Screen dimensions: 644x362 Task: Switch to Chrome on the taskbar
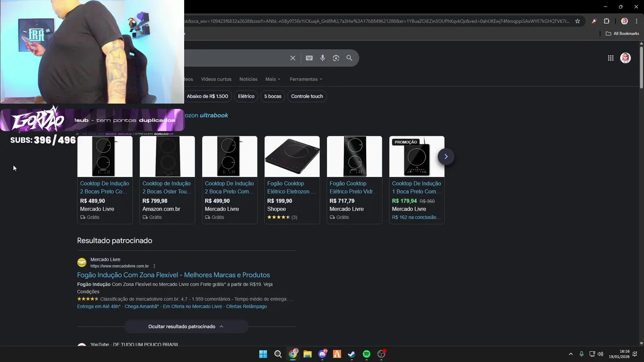(293, 354)
